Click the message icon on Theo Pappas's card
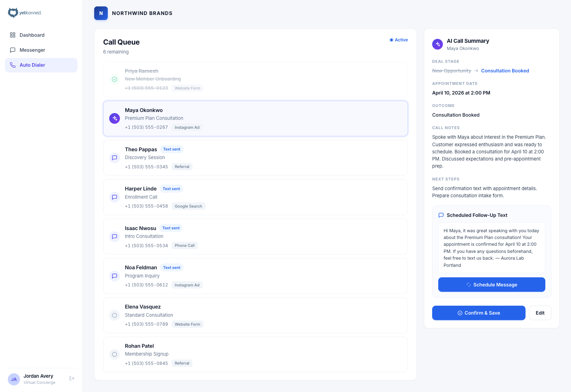This screenshot has width=571, height=392. click(114, 158)
